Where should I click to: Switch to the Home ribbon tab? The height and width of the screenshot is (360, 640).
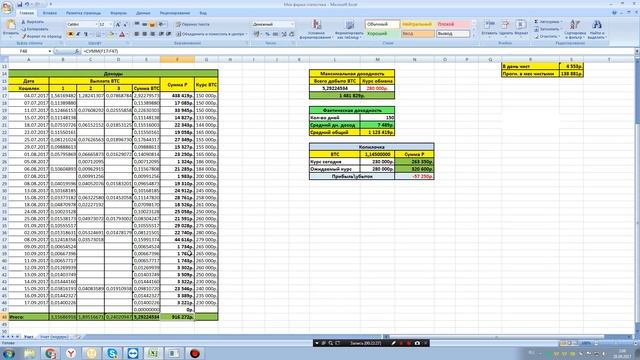[x=27, y=13]
